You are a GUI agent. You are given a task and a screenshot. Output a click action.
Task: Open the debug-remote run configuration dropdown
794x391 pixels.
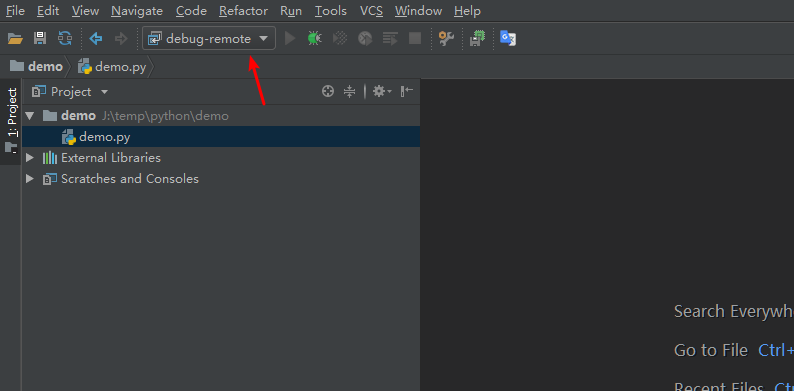click(209, 38)
